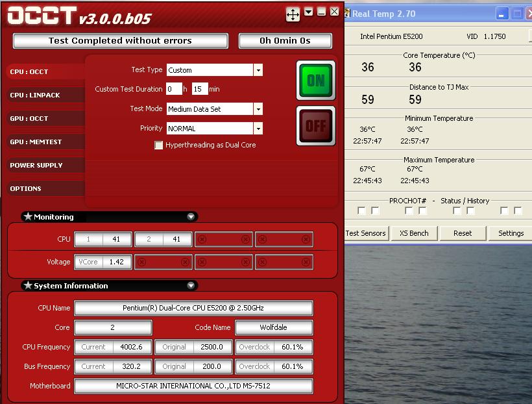Click left X icon of third Voltage slot
The image size is (532, 404).
pyautogui.click(x=202, y=262)
